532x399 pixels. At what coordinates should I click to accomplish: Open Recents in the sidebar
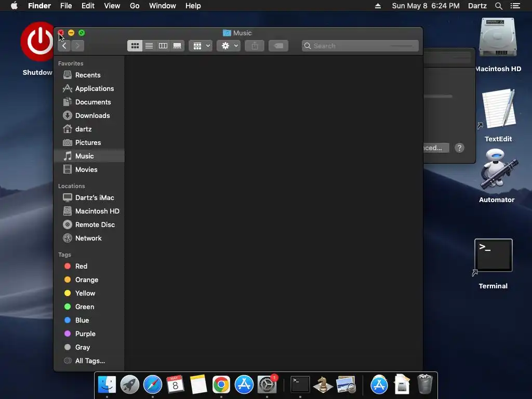[89, 75]
